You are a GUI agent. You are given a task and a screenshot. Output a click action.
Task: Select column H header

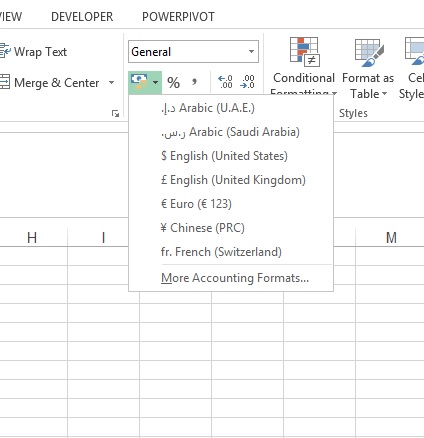click(x=33, y=238)
